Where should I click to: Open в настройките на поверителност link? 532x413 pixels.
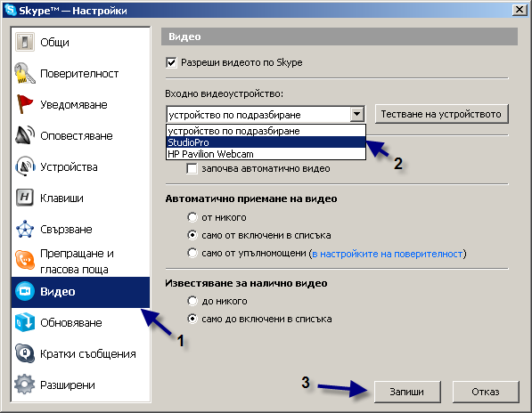[x=388, y=254]
